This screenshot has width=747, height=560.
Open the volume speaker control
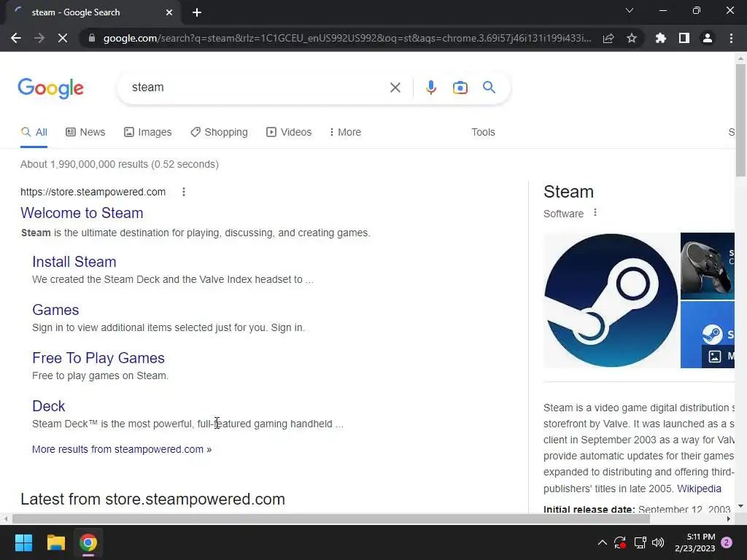(658, 542)
